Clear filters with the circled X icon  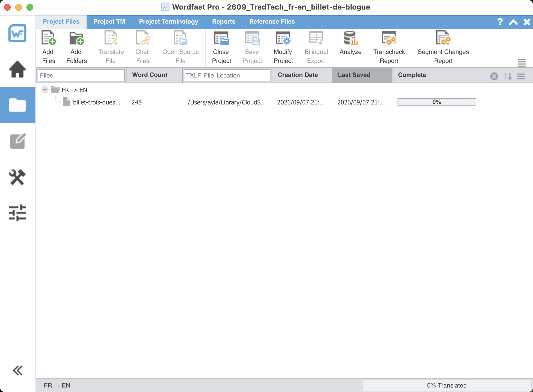click(494, 76)
